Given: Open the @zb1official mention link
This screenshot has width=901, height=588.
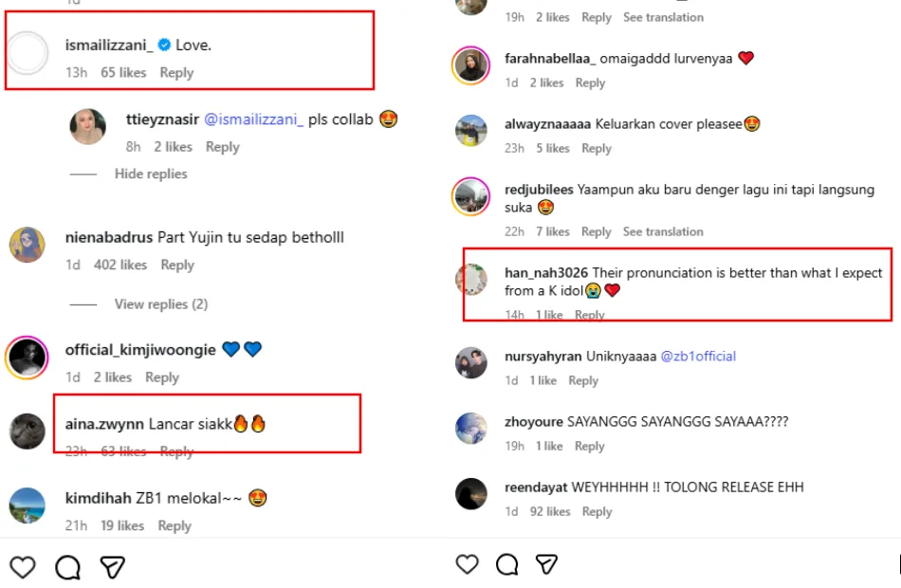Looking at the screenshot, I should (x=698, y=357).
